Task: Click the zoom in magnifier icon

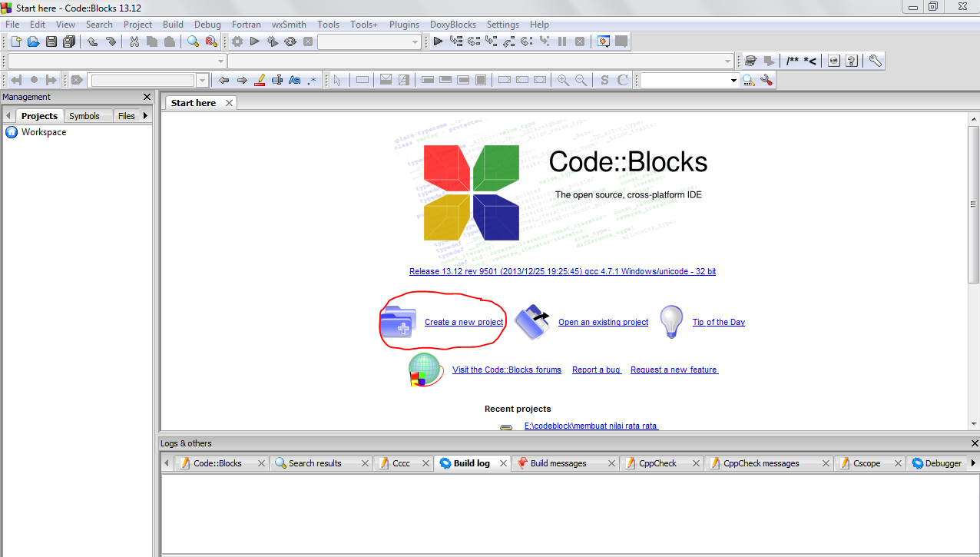Action: pos(564,80)
